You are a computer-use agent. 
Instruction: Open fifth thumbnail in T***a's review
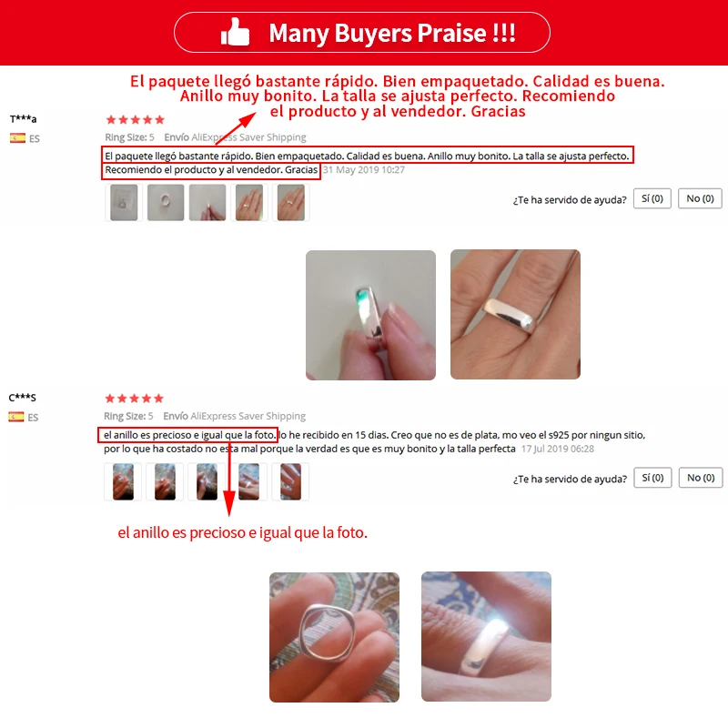(x=291, y=202)
